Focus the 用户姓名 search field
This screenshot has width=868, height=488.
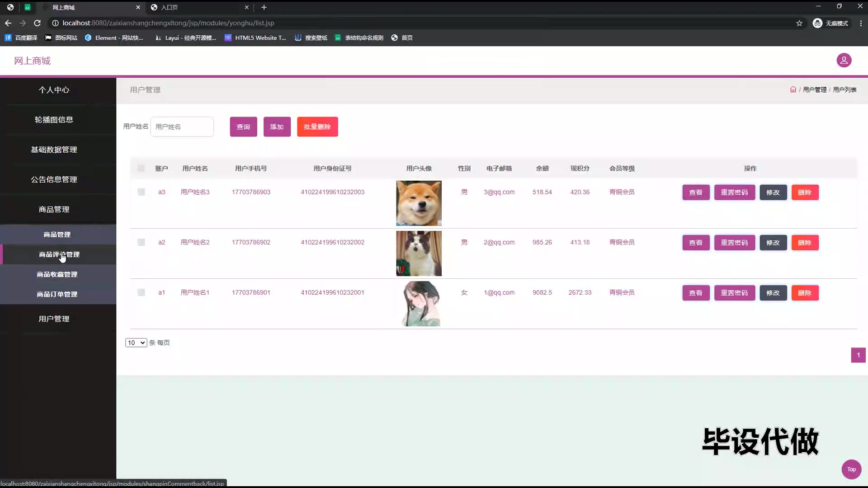(x=182, y=127)
